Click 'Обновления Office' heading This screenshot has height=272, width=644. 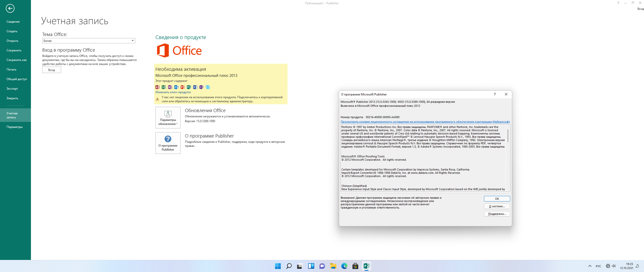tap(205, 111)
